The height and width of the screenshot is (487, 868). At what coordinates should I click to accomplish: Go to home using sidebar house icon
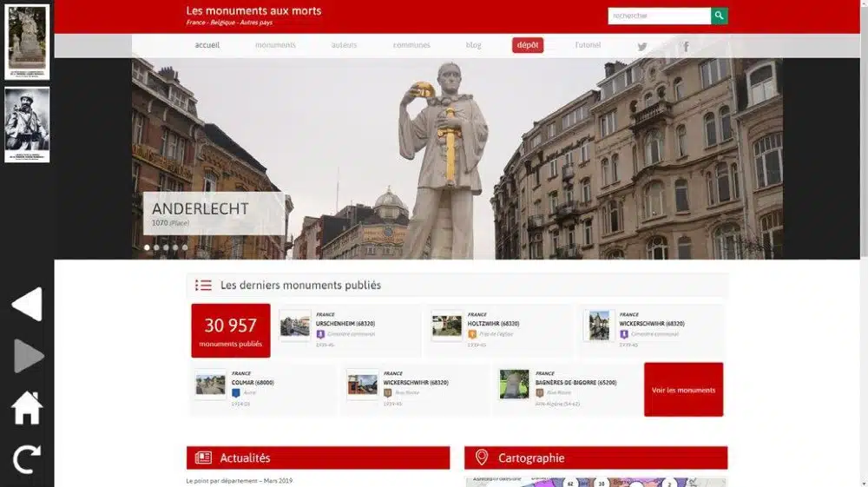point(26,408)
